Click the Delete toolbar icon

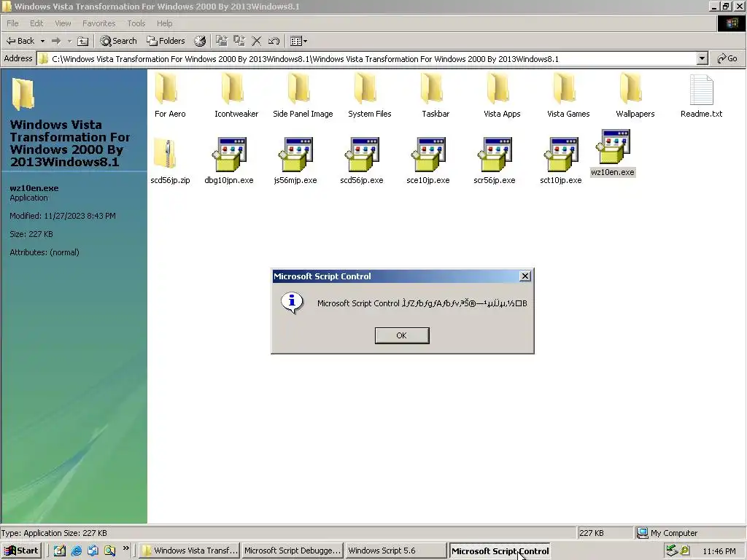click(256, 41)
